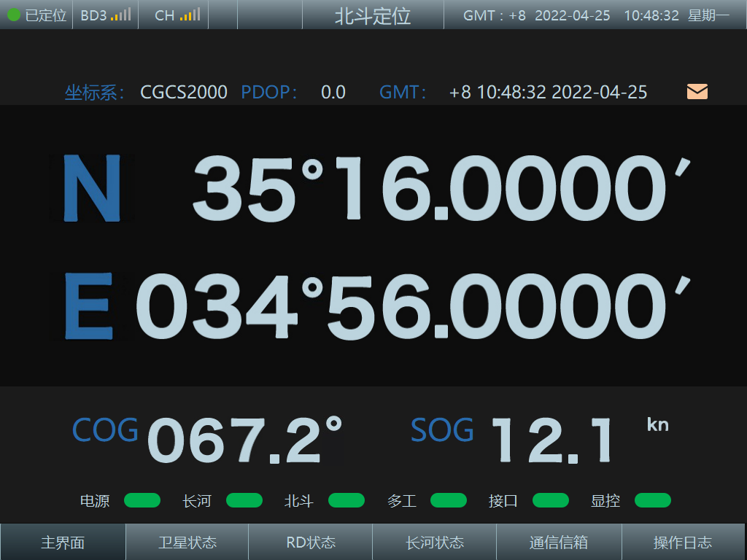The width and height of the screenshot is (747, 560).
Task: Click the header date 2022-04-25
Action: 572,15
